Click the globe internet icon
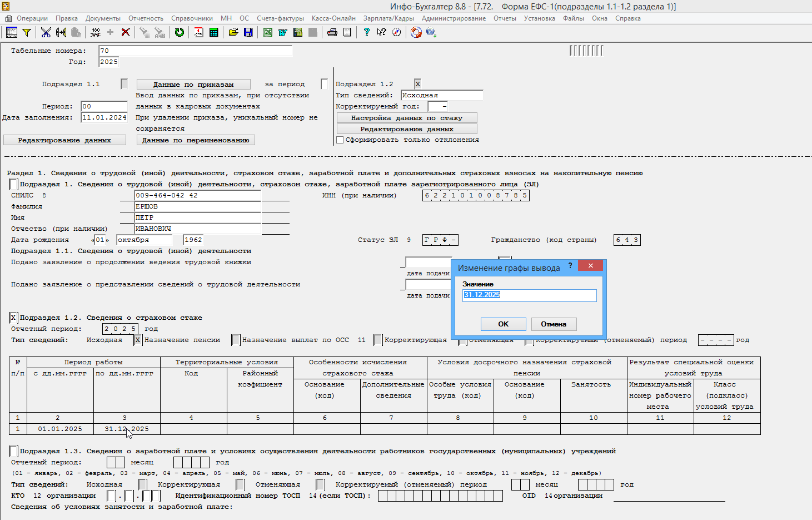The image size is (812, 520). click(x=431, y=32)
